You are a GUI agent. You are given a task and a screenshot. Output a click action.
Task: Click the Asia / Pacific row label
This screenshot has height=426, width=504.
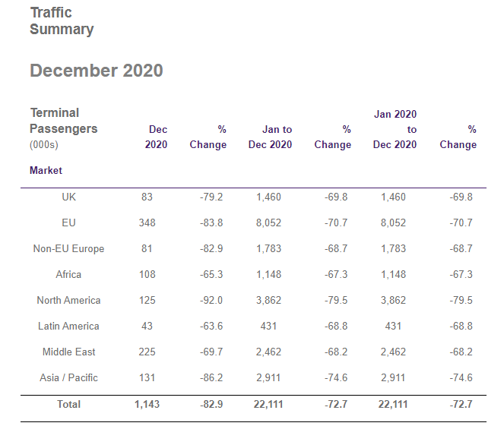tap(68, 377)
